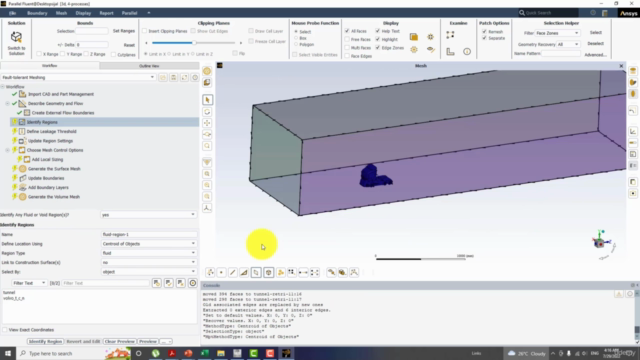The image size is (640, 360).
Task: Click the Preview button
Action: [x=148, y=341]
